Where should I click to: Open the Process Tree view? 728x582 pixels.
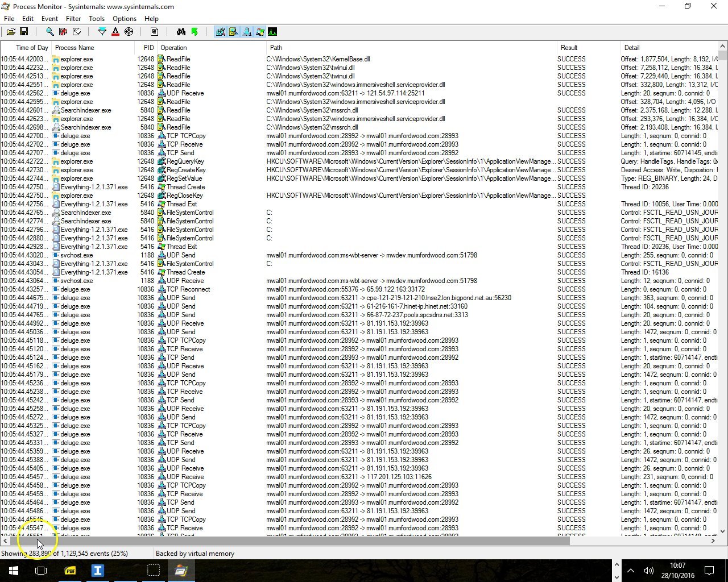tap(155, 31)
